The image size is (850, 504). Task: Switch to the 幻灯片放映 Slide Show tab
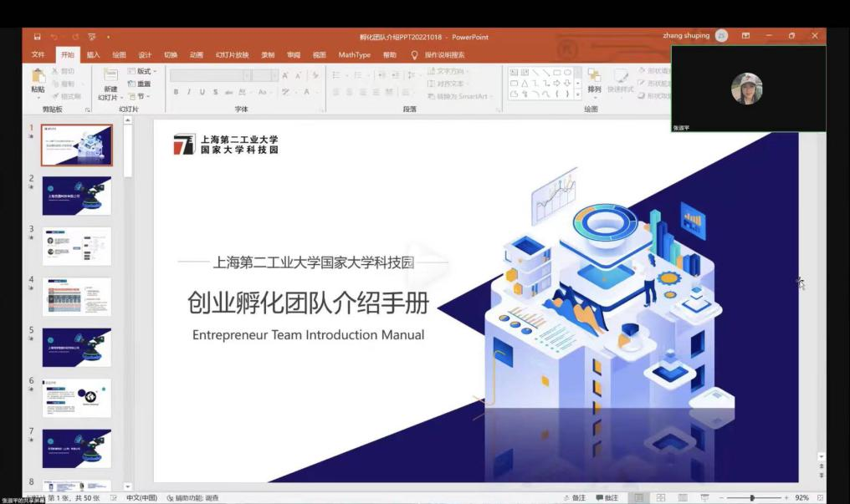232,54
